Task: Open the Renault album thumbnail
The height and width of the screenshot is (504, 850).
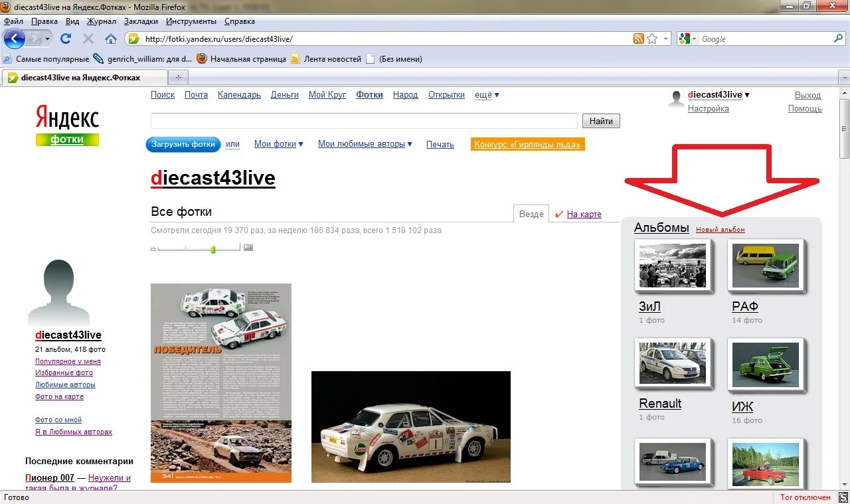Action: tap(673, 363)
